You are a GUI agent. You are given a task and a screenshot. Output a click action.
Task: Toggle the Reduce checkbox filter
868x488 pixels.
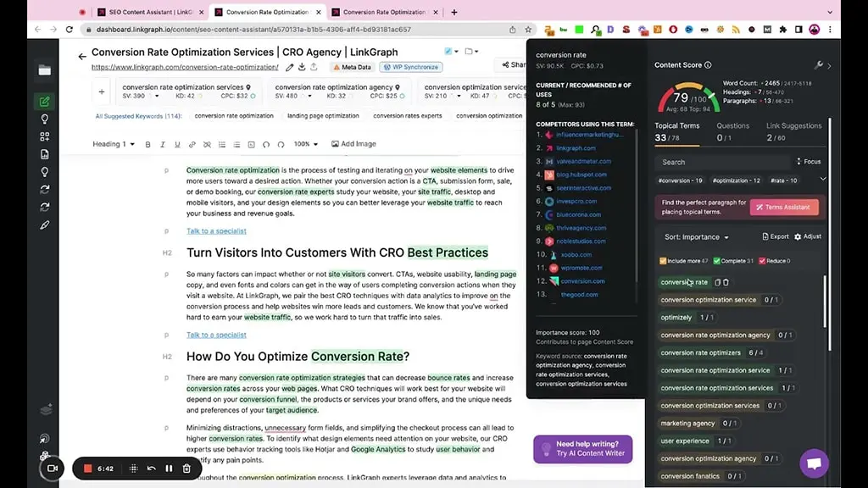[x=762, y=261]
